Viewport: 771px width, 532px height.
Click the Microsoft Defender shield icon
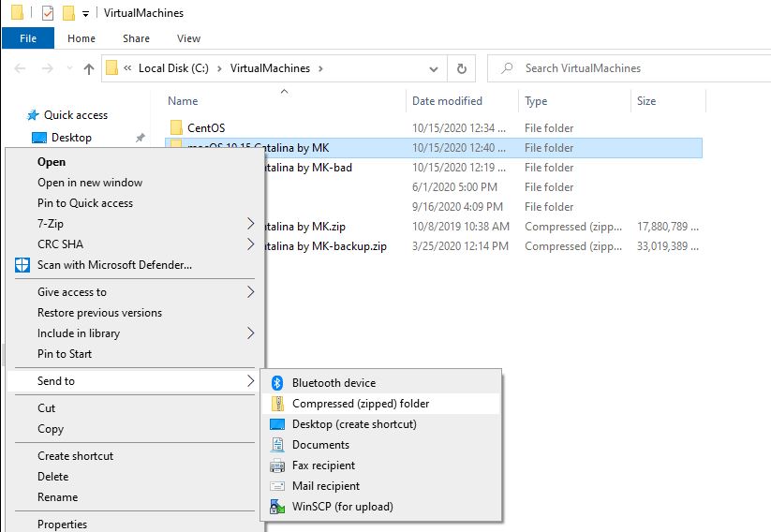click(22, 265)
